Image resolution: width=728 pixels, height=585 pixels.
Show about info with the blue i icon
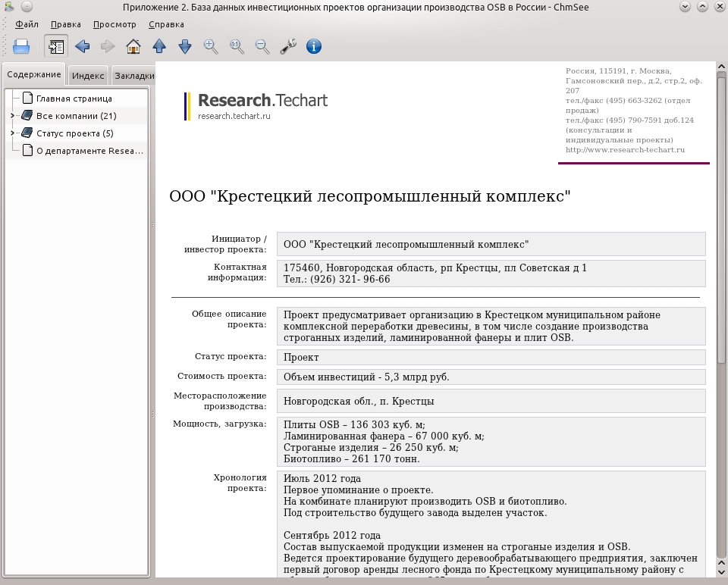point(314,46)
